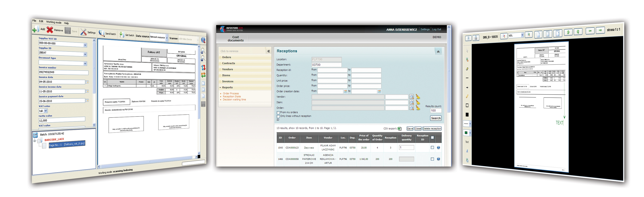Open the File menu
The height and width of the screenshot is (197, 644).
click(x=34, y=21)
